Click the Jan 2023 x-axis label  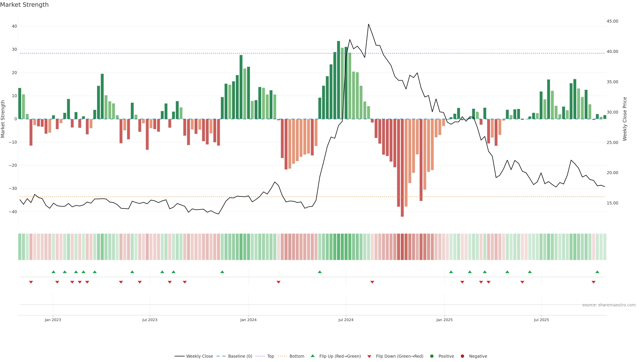pyautogui.click(x=53, y=320)
